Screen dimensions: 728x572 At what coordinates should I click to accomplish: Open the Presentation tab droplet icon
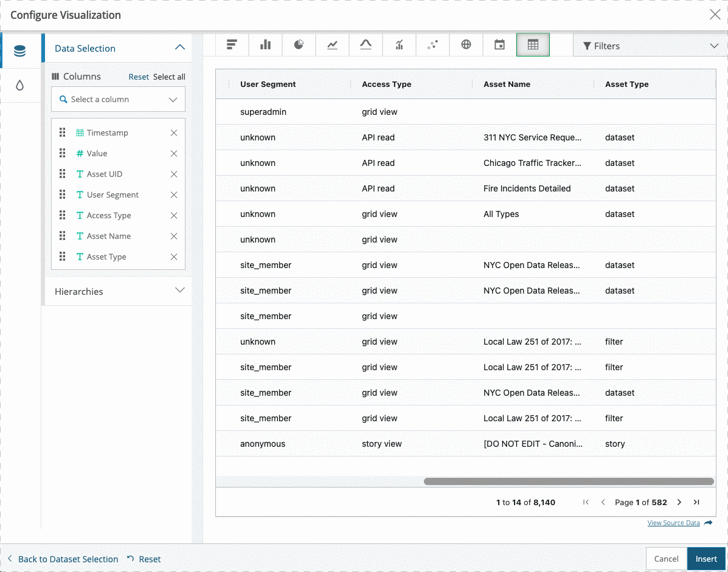click(20, 85)
